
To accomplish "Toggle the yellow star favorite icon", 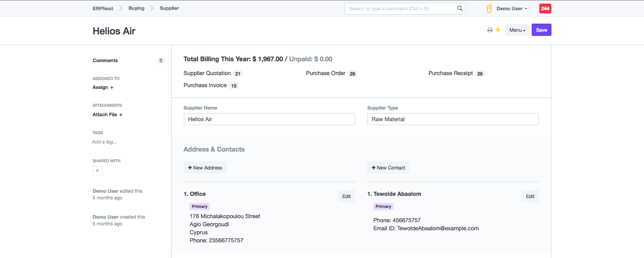I will (x=498, y=30).
